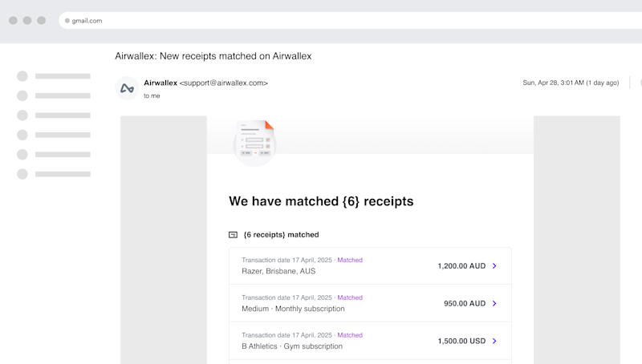The width and height of the screenshot is (642, 364).
Task: Click the Matched status on Razer row
Action: tap(350, 260)
